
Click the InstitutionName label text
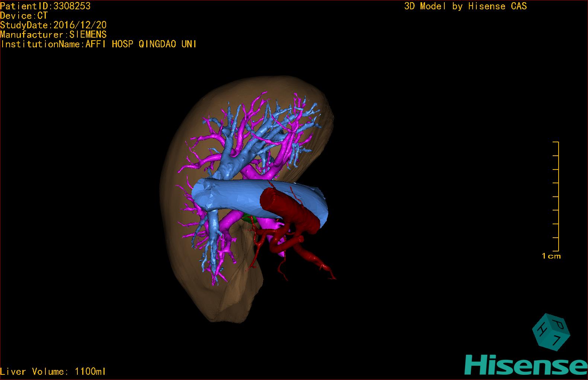pyautogui.click(x=99, y=44)
